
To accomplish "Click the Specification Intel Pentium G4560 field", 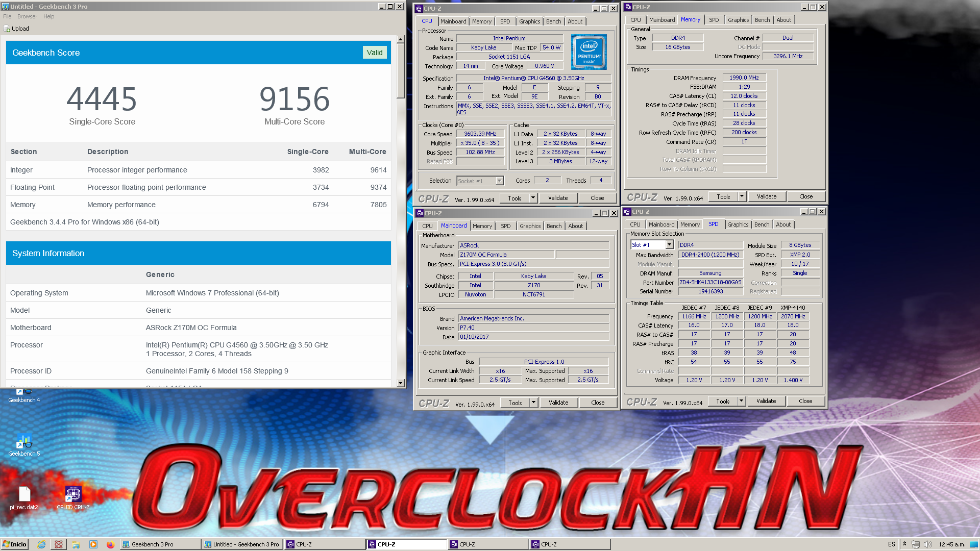I will click(533, 78).
